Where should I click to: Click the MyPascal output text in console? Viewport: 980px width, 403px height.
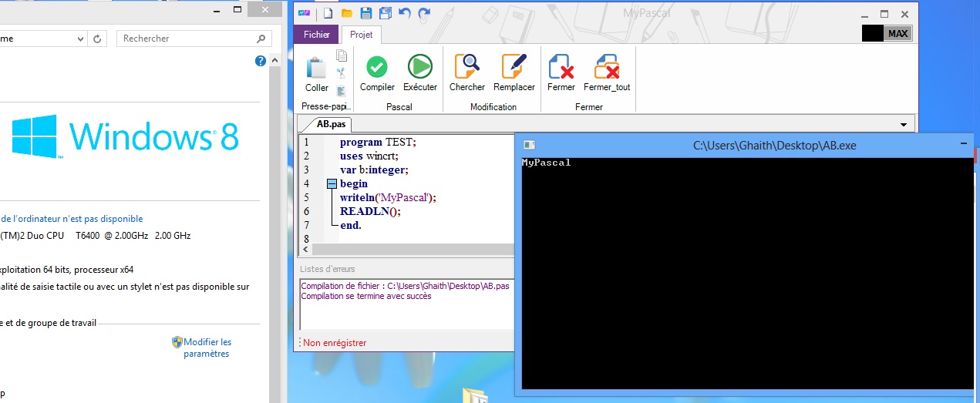click(x=546, y=163)
